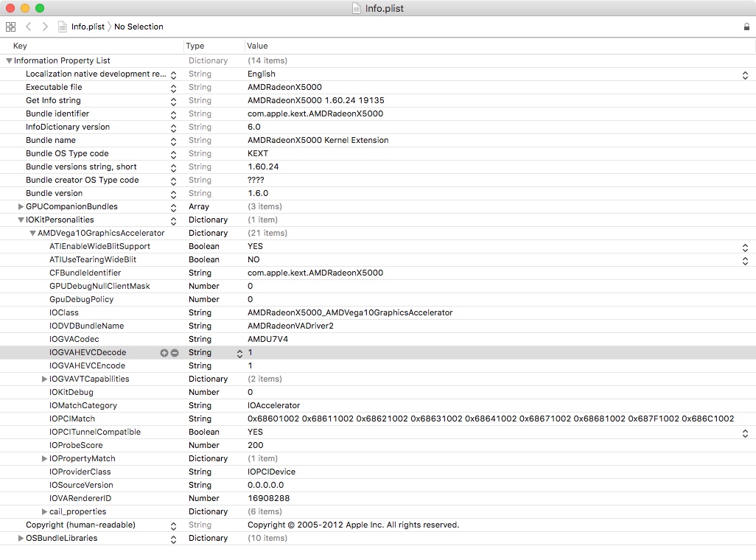Viewport: 756px width, 560px height.
Task: Click value AMDRadeonVADriver2
Action: pyautogui.click(x=291, y=326)
